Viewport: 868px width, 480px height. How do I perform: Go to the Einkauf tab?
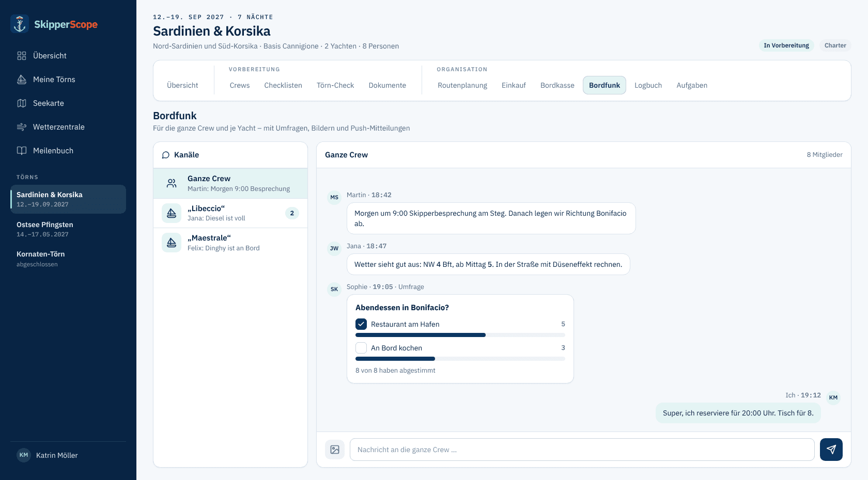pyautogui.click(x=514, y=85)
